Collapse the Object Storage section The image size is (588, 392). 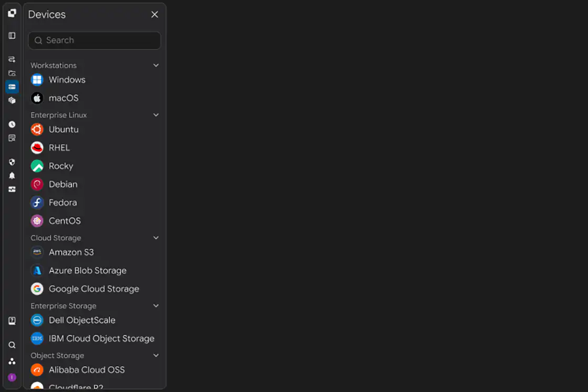pyautogui.click(x=156, y=356)
